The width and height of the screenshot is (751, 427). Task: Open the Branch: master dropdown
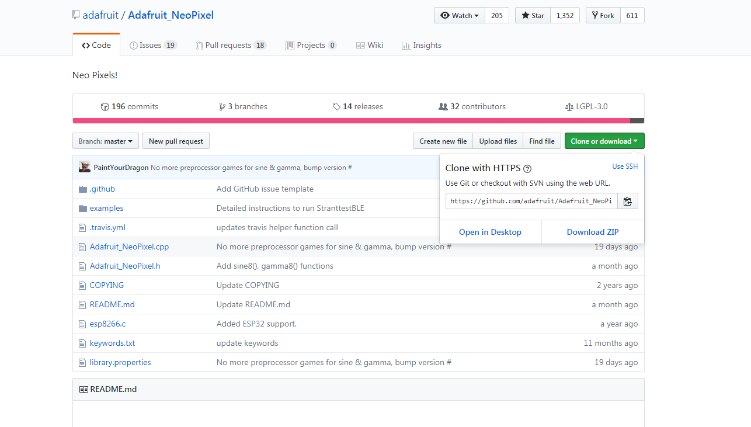(105, 141)
